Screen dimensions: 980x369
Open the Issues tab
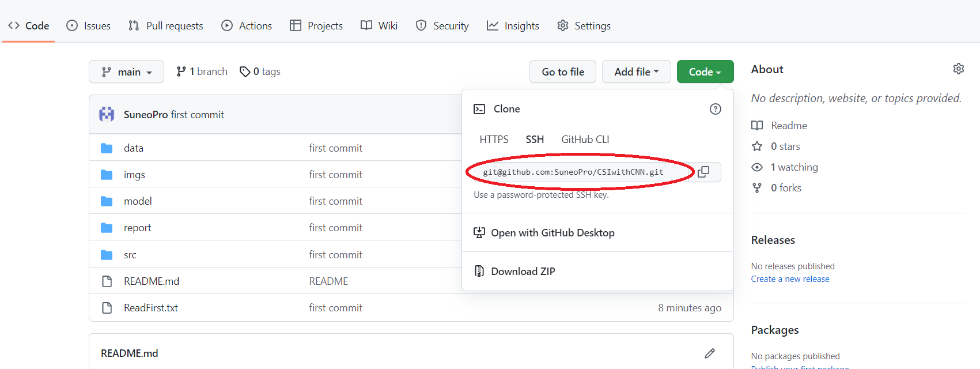[x=89, y=25]
